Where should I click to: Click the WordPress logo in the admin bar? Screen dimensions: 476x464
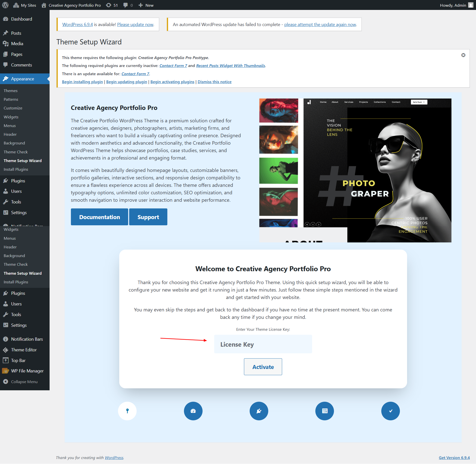(x=5, y=5)
